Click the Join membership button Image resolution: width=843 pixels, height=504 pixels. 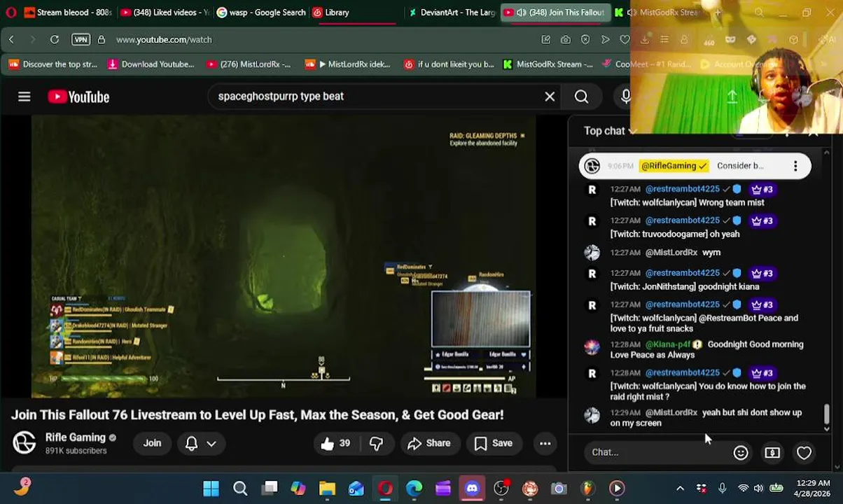tap(152, 443)
